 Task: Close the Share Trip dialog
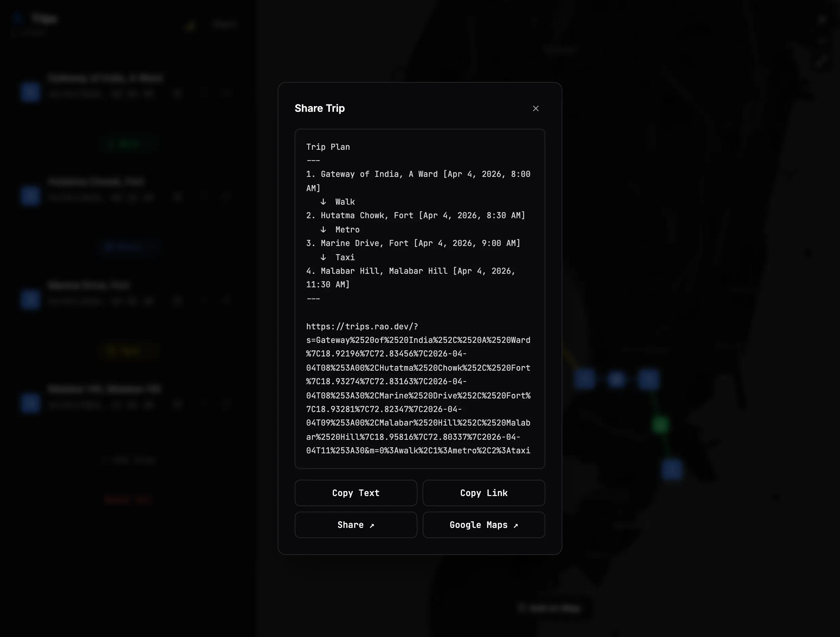click(x=535, y=109)
